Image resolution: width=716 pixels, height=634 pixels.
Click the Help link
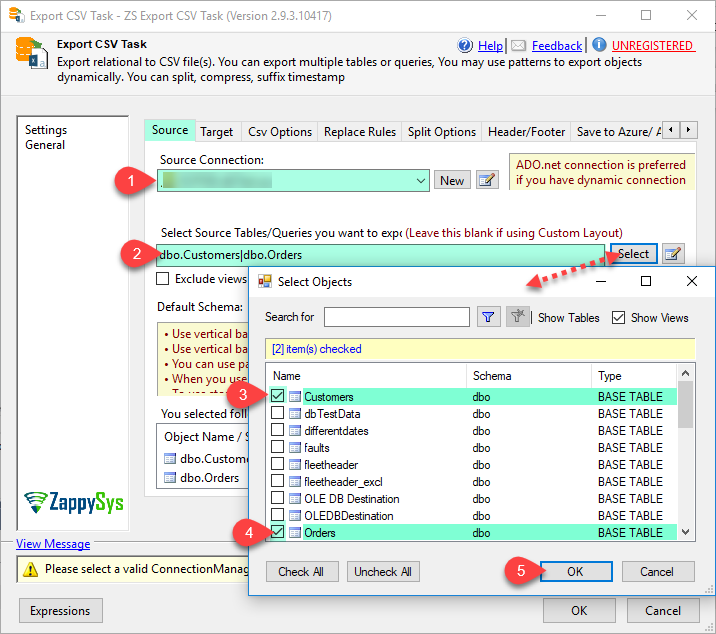pyautogui.click(x=490, y=46)
